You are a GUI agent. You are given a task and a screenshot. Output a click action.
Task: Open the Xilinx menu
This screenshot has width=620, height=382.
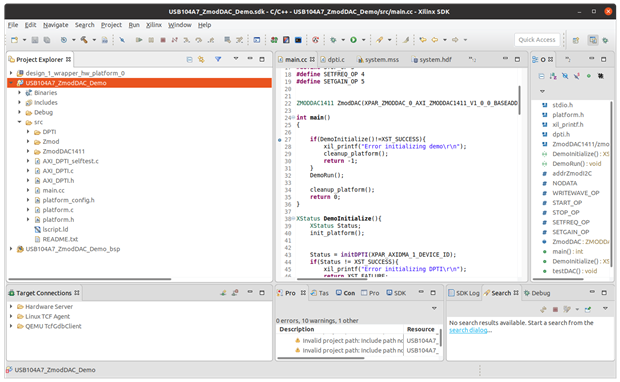coord(154,25)
